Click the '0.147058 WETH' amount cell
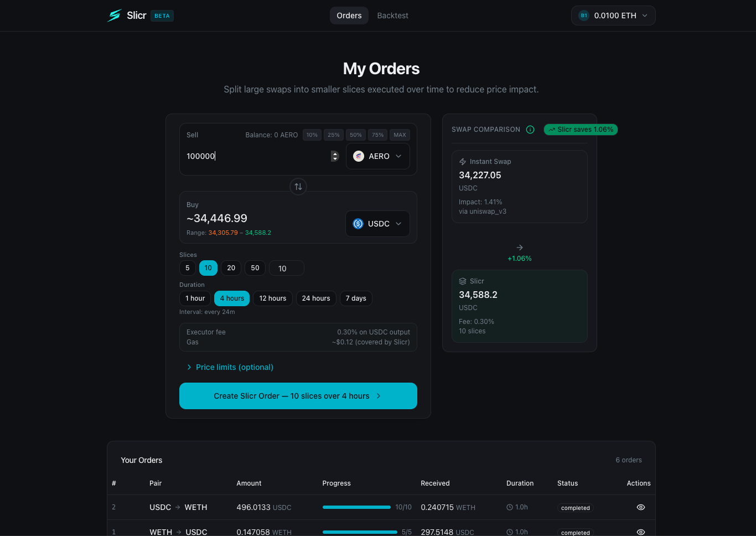 point(264,532)
